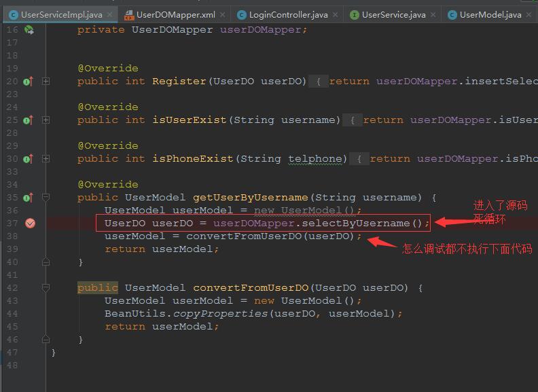This screenshot has height=392, width=538.
Task: Click the implements-method gutter icon for getUserByUsername
Action: 28,198
